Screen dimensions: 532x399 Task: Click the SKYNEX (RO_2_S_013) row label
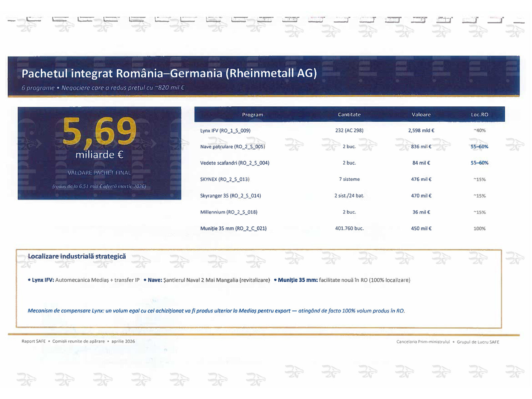click(224, 179)
